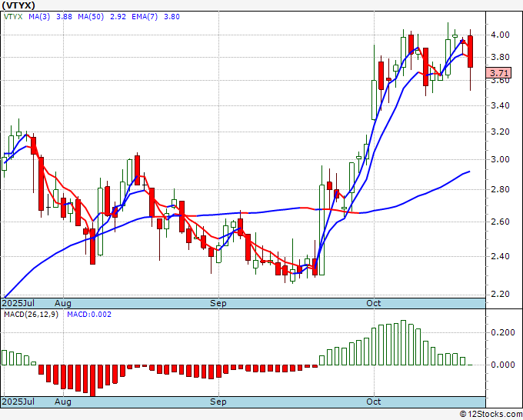Select the MA(50) legend label
The width and height of the screenshot is (523, 420).
[91, 17]
